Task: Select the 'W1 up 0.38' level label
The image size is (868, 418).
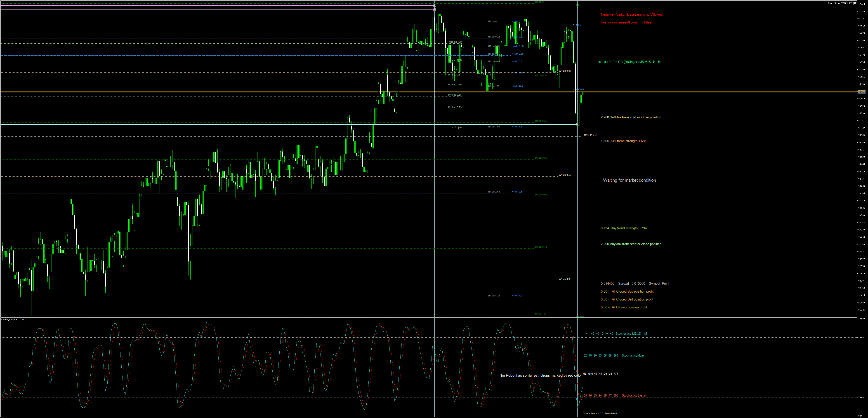Action: pyautogui.click(x=565, y=279)
